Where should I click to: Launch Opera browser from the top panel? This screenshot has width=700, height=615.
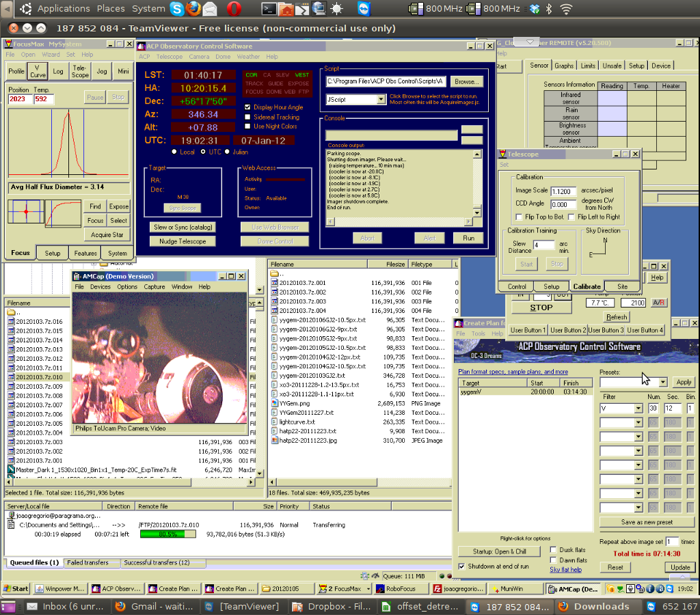(234, 9)
